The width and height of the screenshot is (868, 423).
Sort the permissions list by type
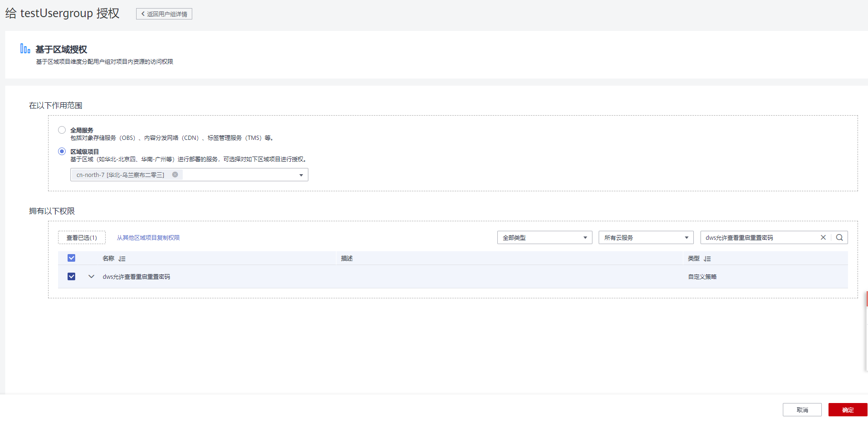(707, 259)
